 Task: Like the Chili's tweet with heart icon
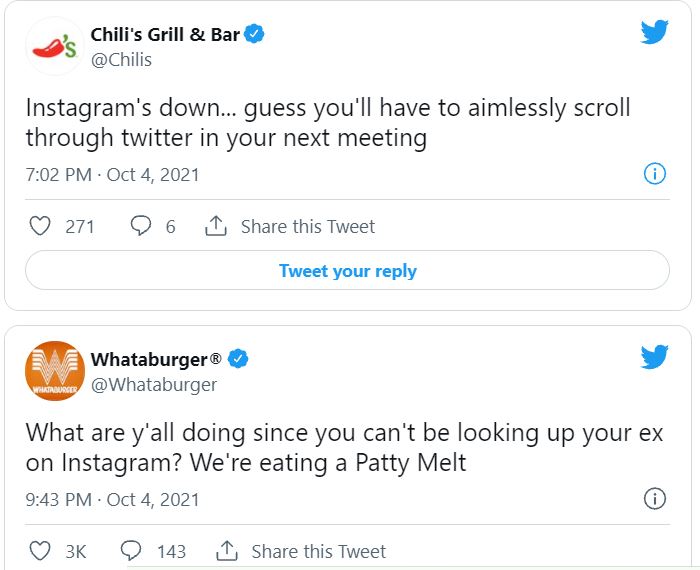[x=40, y=226]
